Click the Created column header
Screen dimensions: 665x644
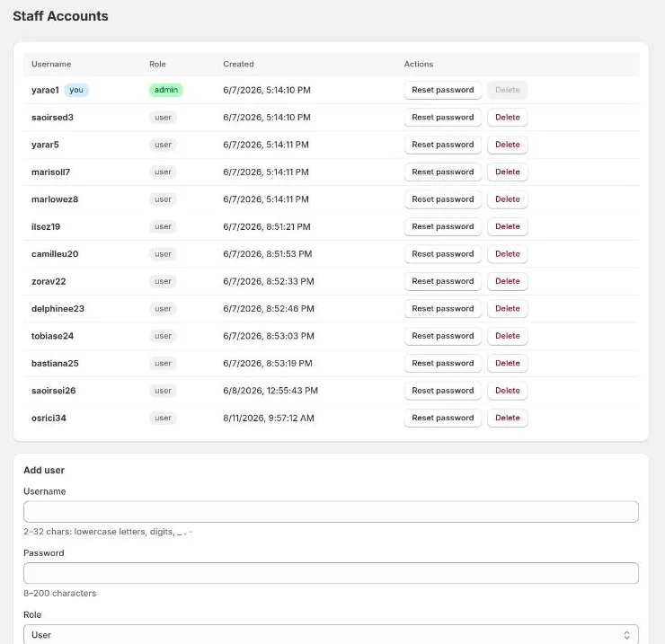pos(238,64)
